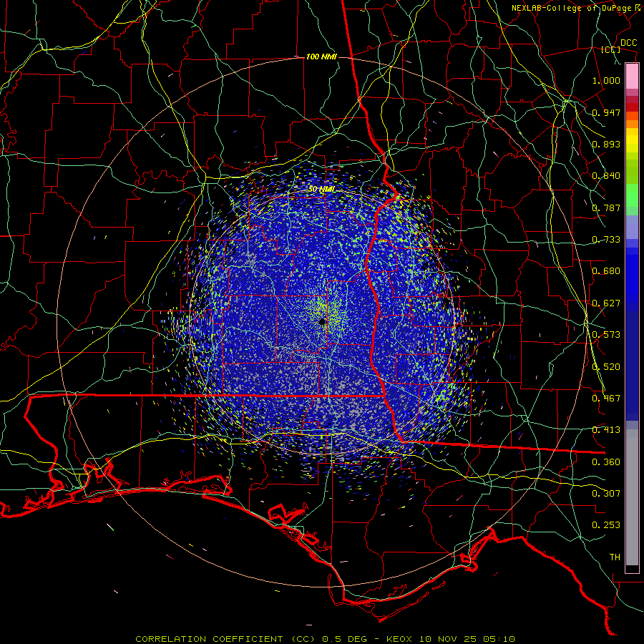Screen dimensions: 644x644
Task: Click the Correlation Coefficient KEOX caption text
Action: coord(325,639)
